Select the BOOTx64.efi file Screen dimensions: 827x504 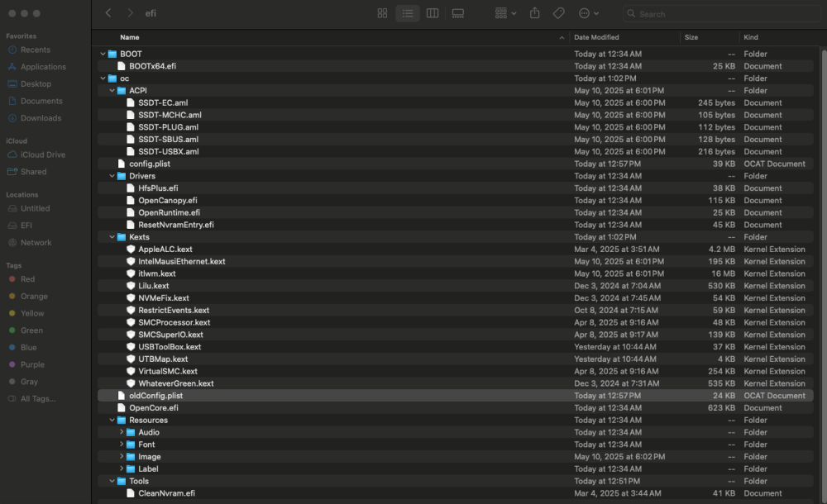455,66
